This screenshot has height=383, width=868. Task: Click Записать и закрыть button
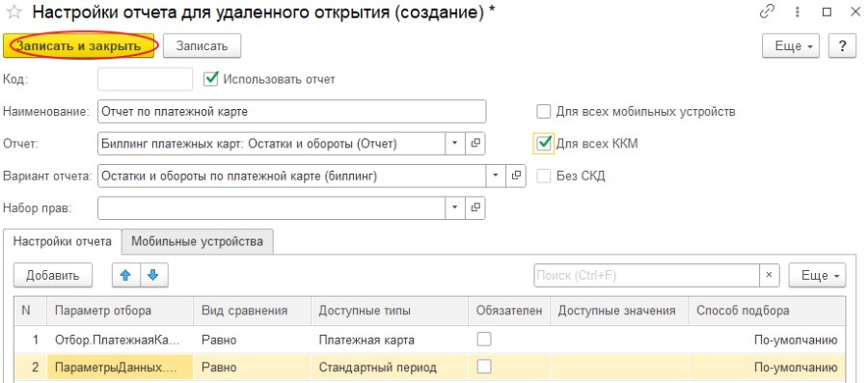pyautogui.click(x=80, y=46)
